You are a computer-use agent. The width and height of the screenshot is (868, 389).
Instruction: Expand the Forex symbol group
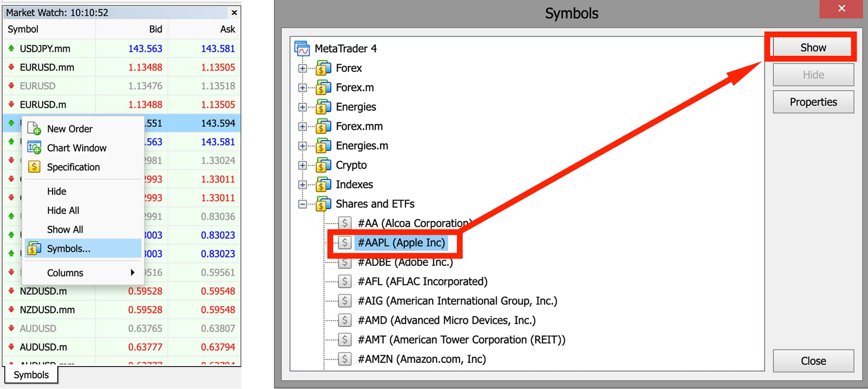click(303, 68)
